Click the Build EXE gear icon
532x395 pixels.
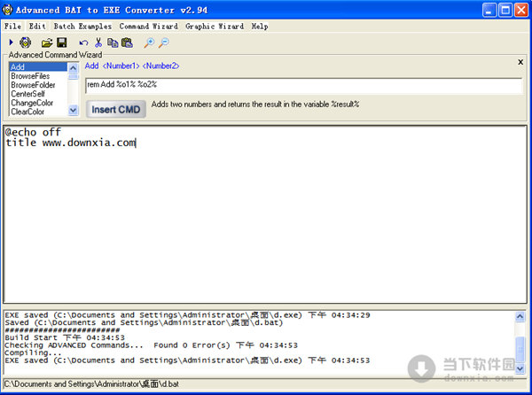[26, 43]
